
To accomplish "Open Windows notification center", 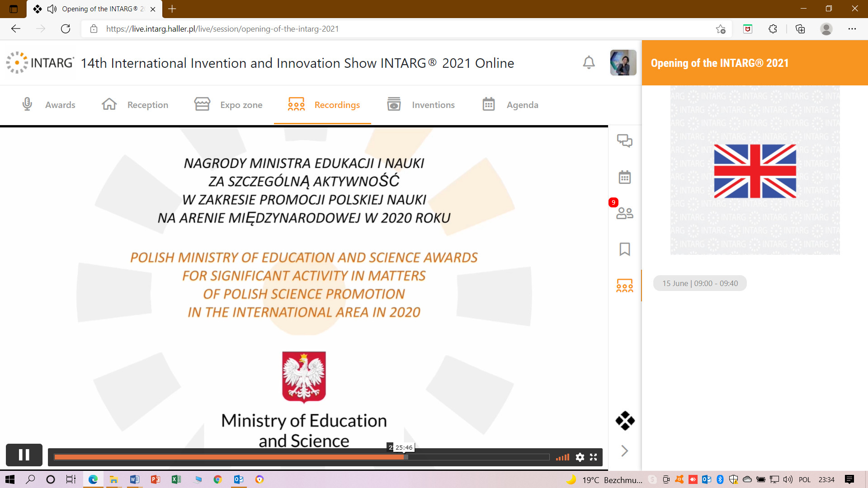I will pyautogui.click(x=849, y=479).
